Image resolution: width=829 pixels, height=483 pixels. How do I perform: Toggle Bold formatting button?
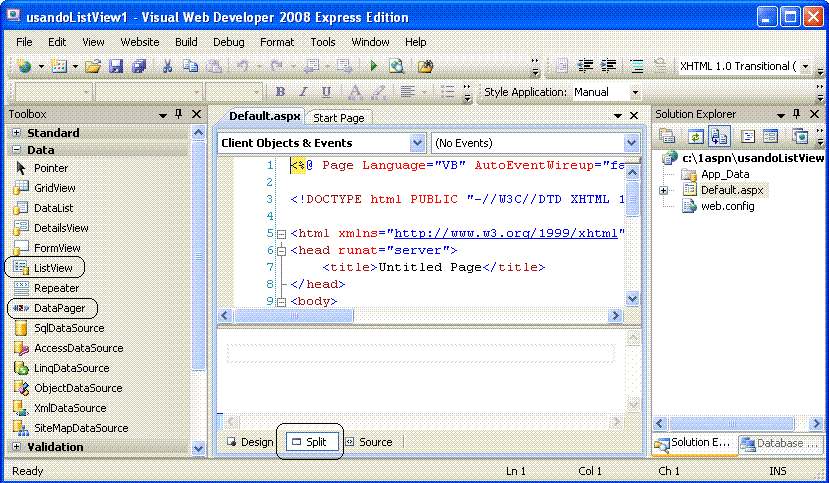click(280, 92)
